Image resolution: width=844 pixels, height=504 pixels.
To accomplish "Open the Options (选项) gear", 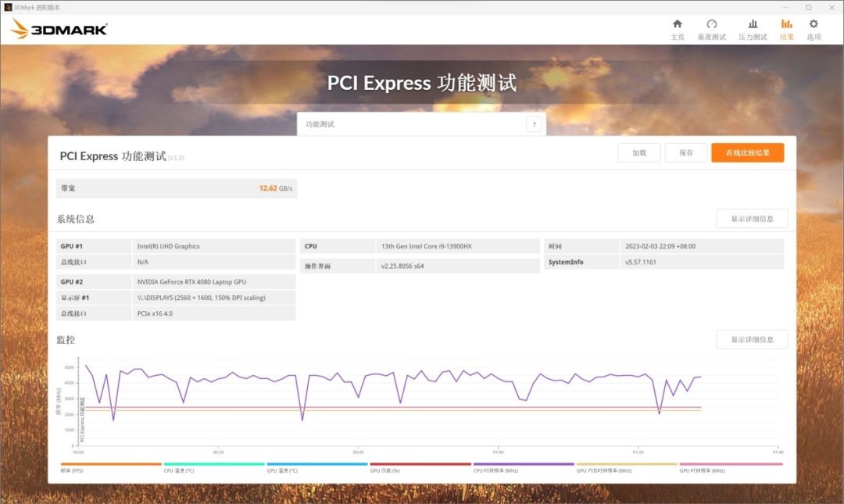I will [x=814, y=30].
